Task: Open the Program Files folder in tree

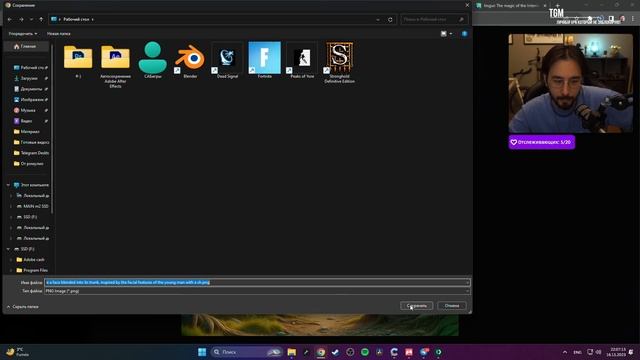Action: click(32, 270)
